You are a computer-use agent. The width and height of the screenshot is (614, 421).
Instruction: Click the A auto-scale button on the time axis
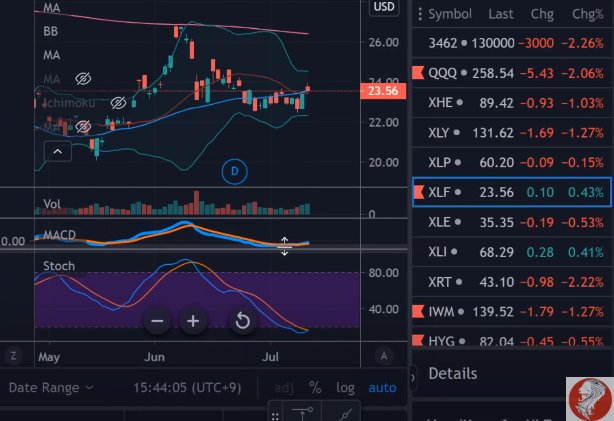(384, 356)
